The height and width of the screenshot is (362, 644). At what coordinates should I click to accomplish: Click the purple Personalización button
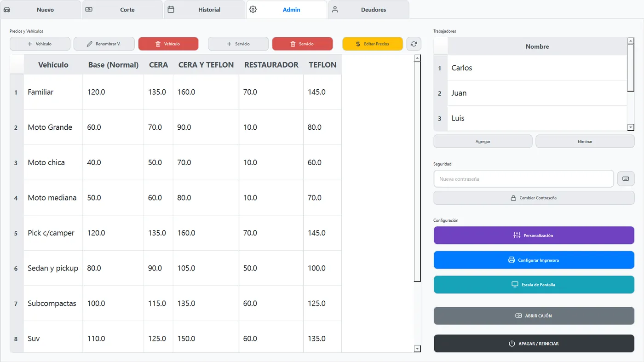click(x=534, y=235)
